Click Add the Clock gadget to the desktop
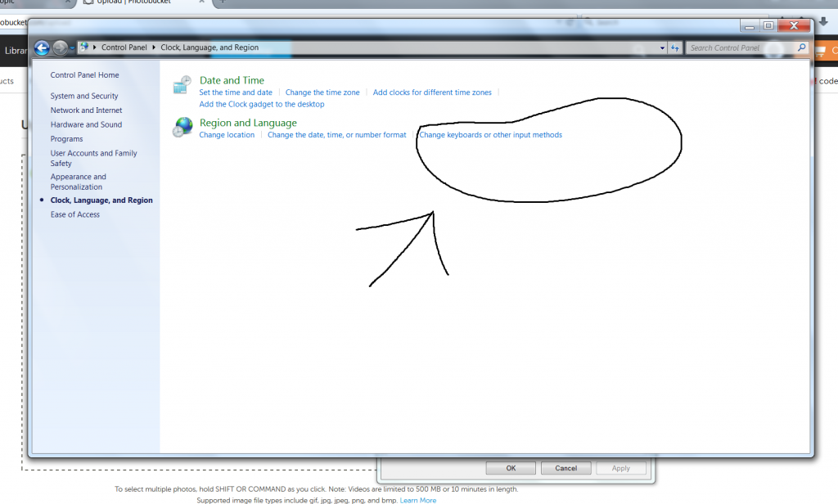 262,104
